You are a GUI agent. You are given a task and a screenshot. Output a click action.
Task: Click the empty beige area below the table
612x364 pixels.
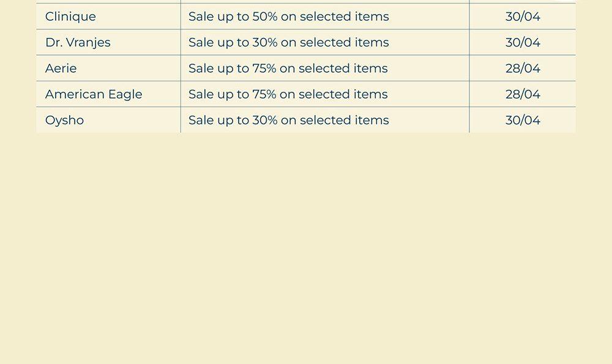pyautogui.click(x=306, y=245)
